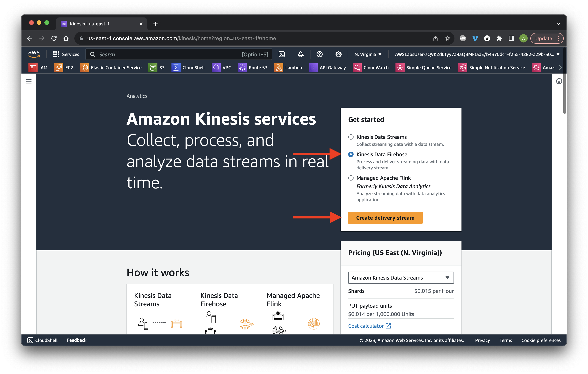Open the side navigation hamburger menu

click(x=29, y=81)
